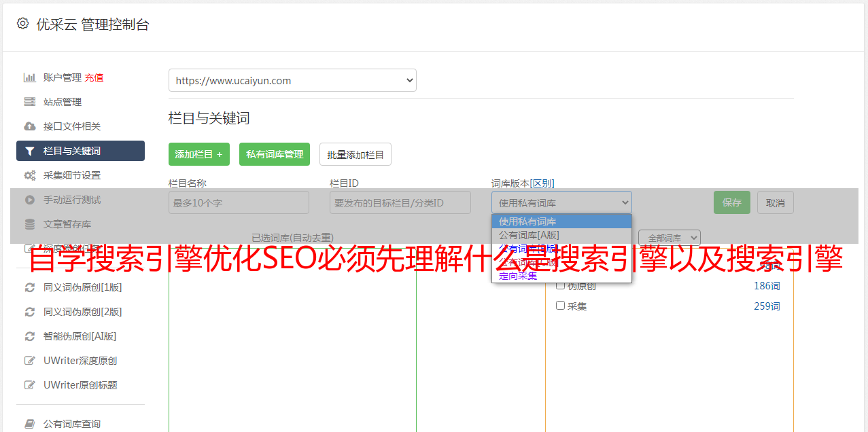Click the server icon for 站点管理
The image size is (868, 432).
29,102
